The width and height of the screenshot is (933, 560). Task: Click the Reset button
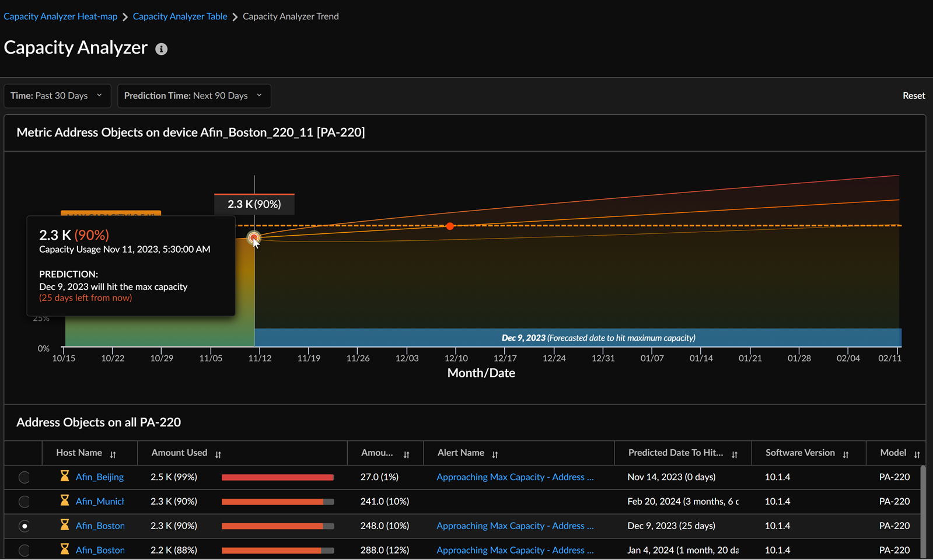pos(913,96)
